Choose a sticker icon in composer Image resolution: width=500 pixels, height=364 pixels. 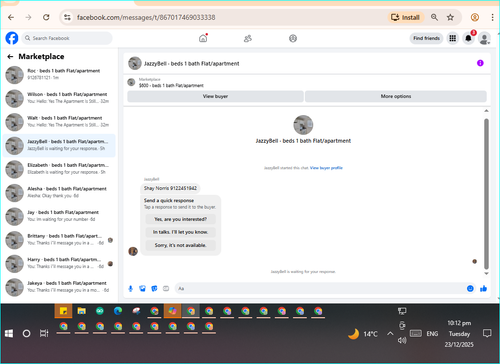[154, 289]
